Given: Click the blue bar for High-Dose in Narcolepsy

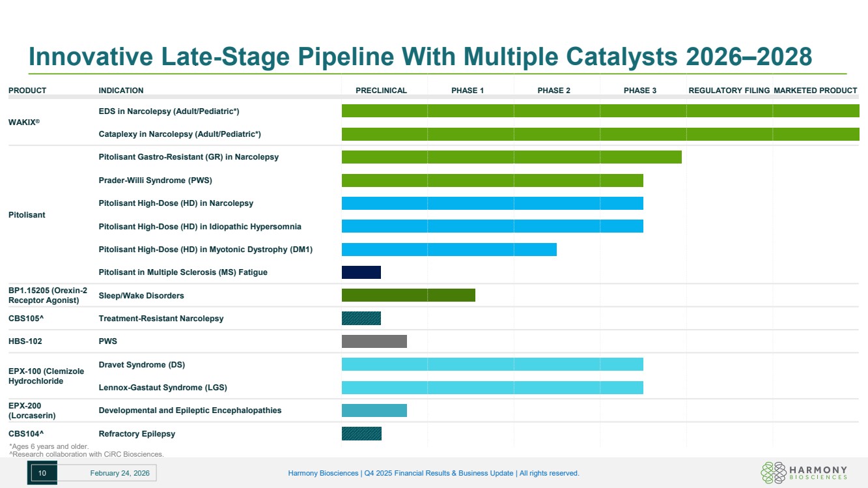Looking at the screenshot, I should tap(492, 203).
